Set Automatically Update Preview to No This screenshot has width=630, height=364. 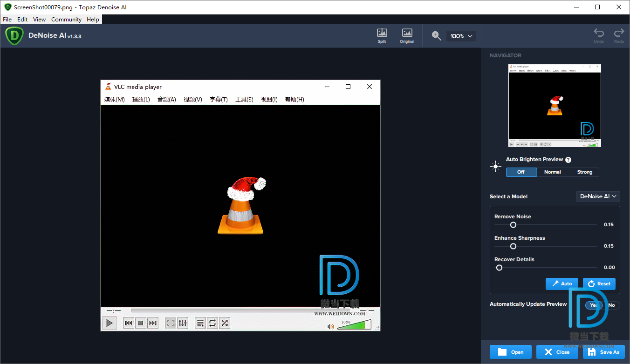pos(611,305)
